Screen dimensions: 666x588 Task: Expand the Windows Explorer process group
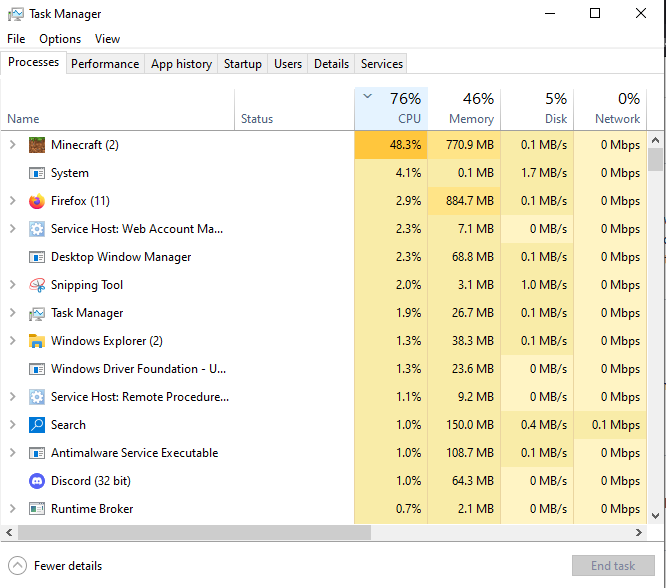coord(12,341)
